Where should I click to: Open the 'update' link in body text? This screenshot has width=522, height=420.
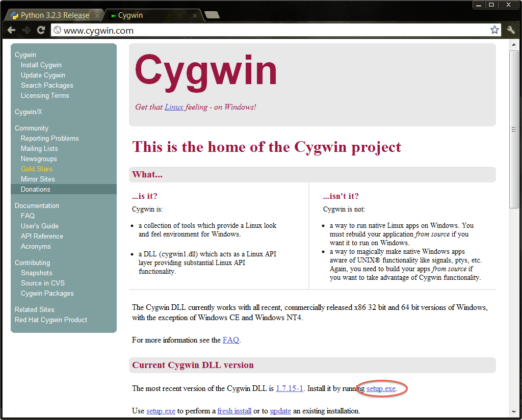click(280, 411)
